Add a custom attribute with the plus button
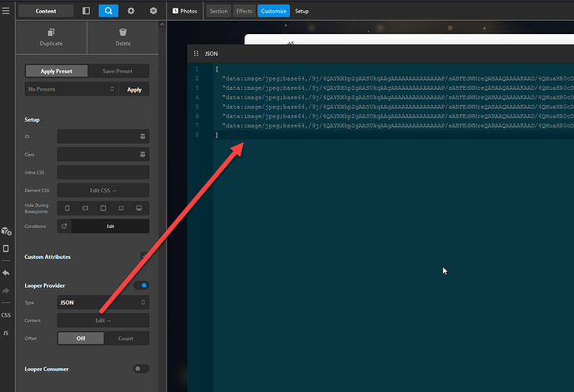Image resolution: width=574 pixels, height=392 pixels. coord(144,256)
